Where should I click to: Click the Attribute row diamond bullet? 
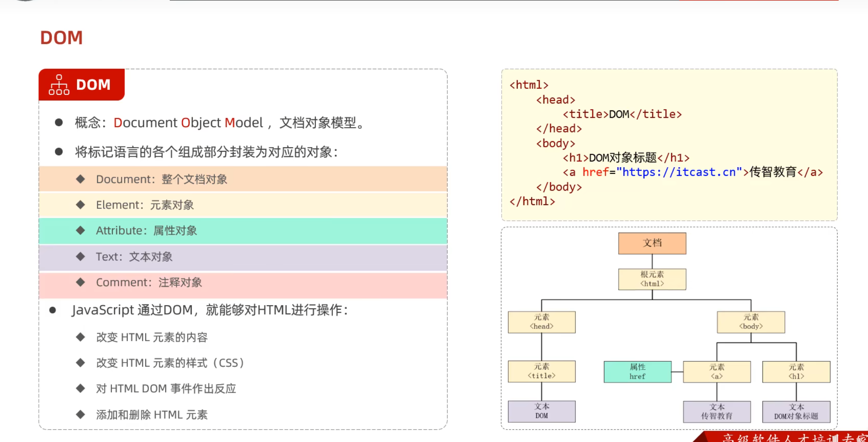click(x=80, y=230)
